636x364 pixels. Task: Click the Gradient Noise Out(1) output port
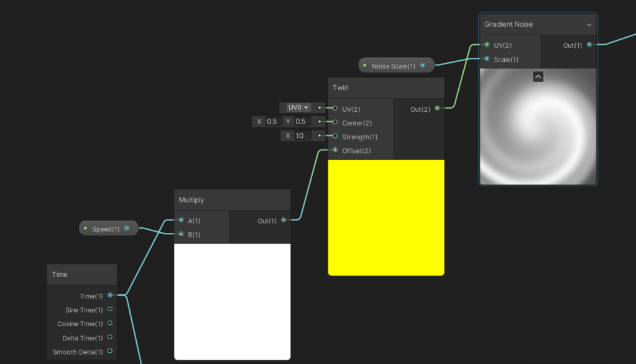pyautogui.click(x=589, y=45)
